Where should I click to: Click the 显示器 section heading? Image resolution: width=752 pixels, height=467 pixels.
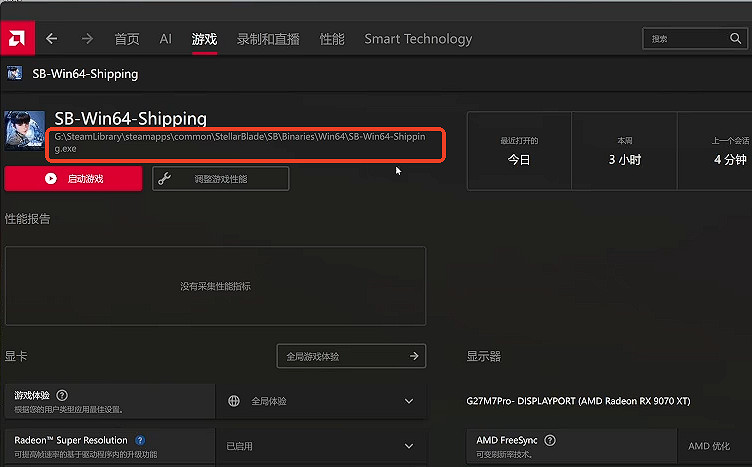(x=483, y=356)
